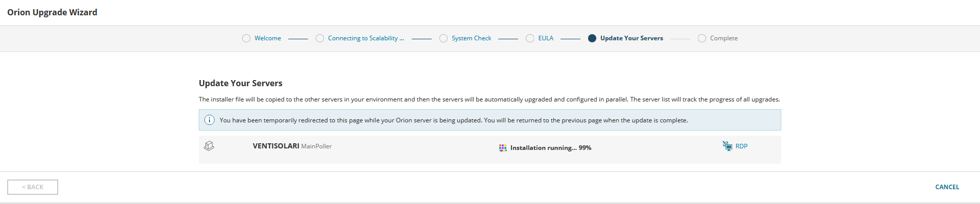Click the installation running spinner icon

[503, 148]
